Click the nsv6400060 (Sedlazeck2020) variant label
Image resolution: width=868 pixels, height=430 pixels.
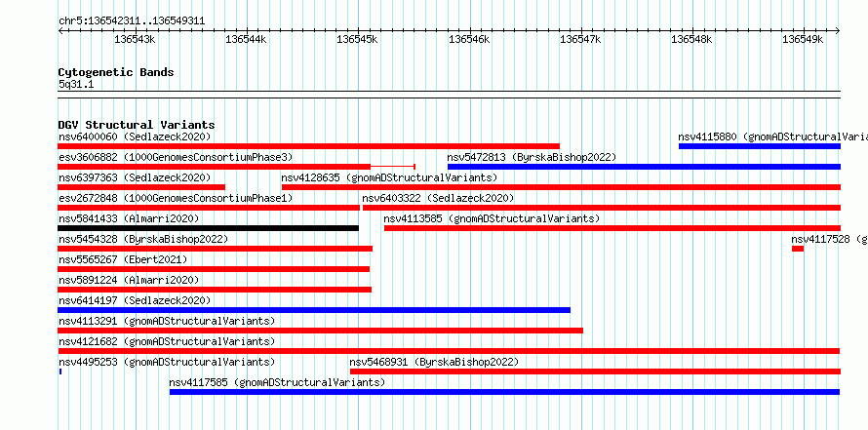pyautogui.click(x=135, y=137)
